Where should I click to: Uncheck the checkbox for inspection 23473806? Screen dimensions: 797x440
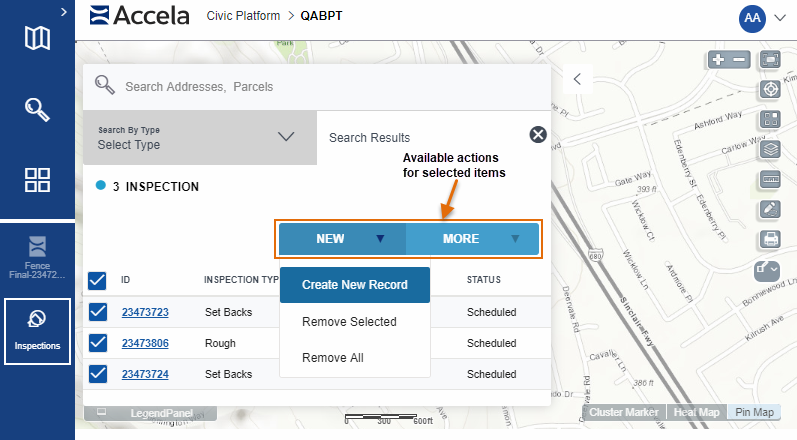(x=98, y=343)
